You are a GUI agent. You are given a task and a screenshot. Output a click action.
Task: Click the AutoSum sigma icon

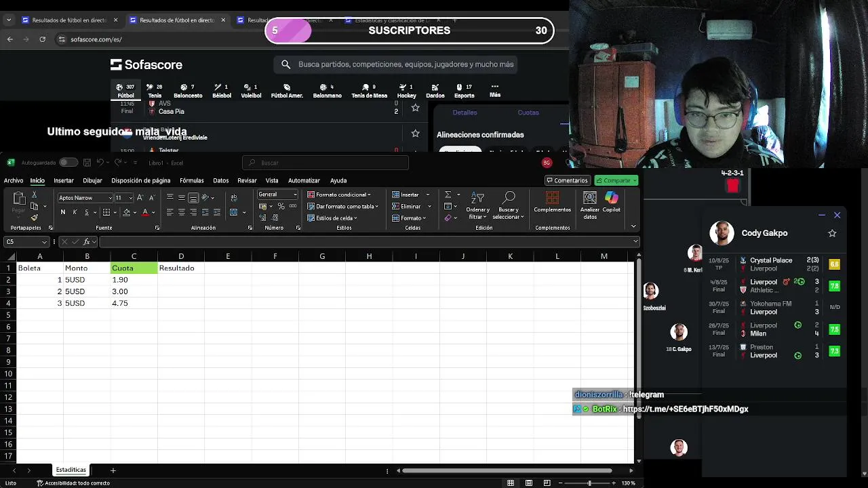coord(448,195)
